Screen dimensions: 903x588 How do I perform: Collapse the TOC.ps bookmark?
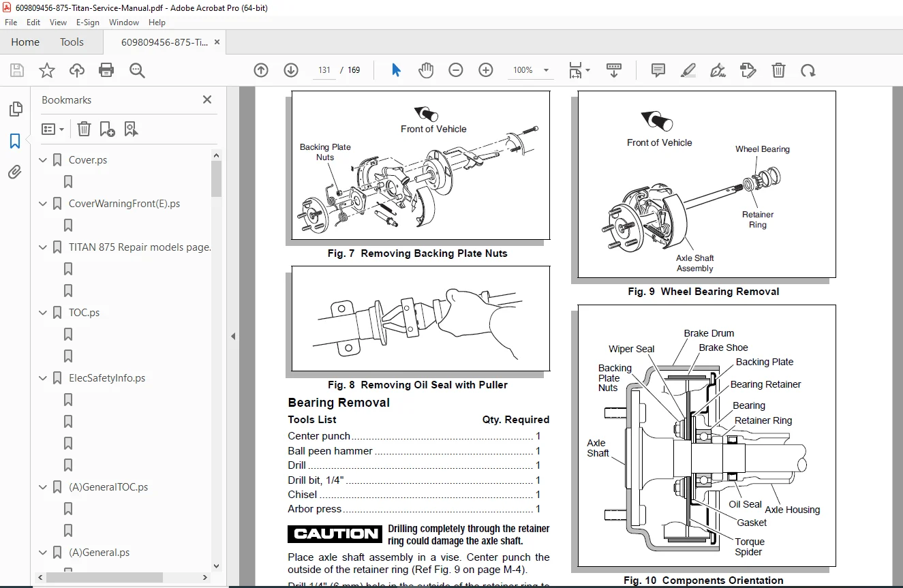click(43, 313)
